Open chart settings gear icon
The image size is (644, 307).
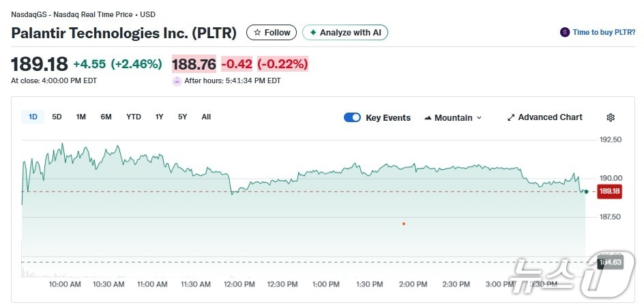click(x=611, y=117)
